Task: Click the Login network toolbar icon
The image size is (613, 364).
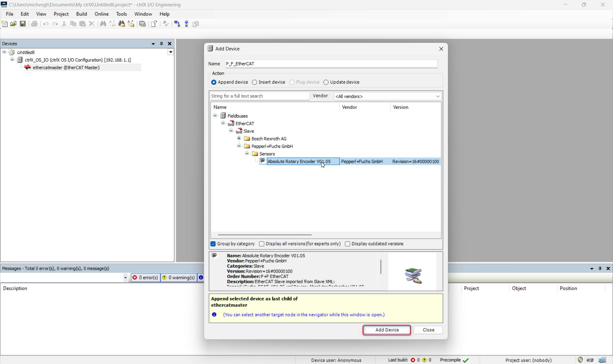Action: pyautogui.click(x=177, y=24)
